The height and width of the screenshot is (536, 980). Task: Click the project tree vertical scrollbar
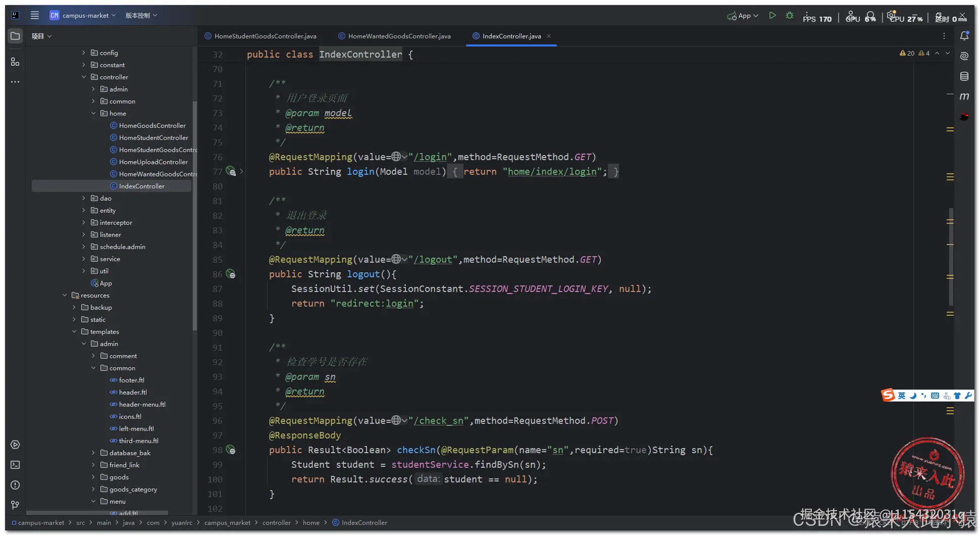(195, 216)
